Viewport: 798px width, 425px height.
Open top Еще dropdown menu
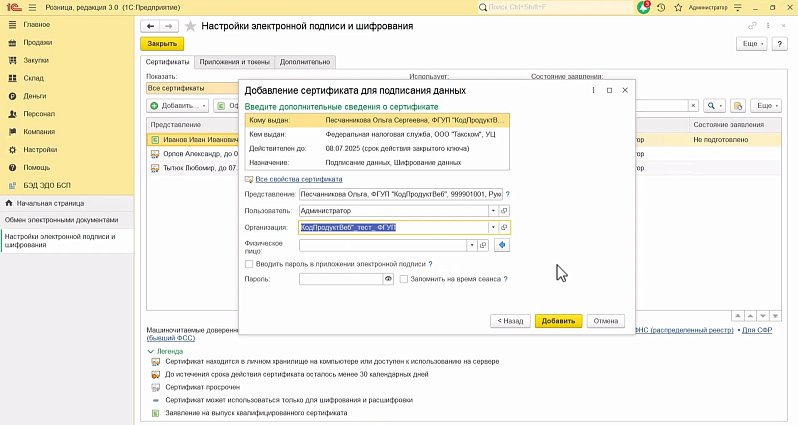(x=752, y=44)
